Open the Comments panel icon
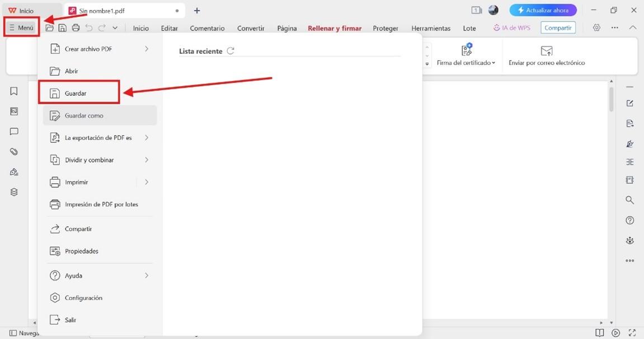 pyautogui.click(x=13, y=131)
